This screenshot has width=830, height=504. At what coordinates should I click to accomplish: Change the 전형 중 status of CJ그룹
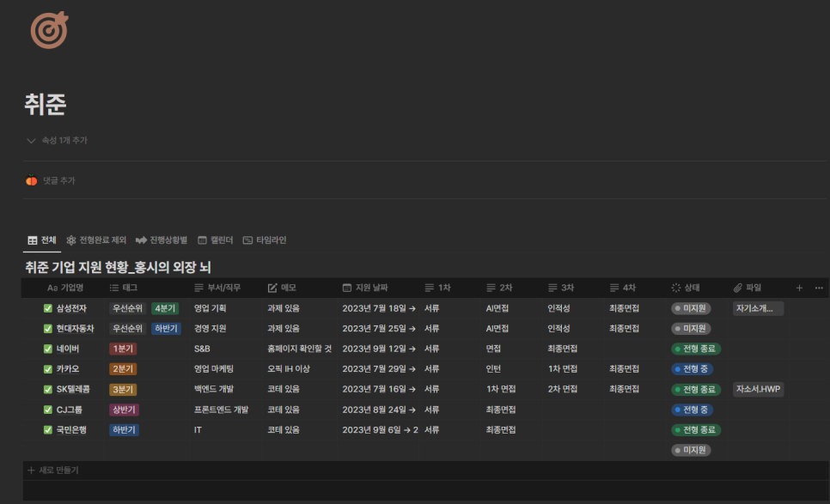pyautogui.click(x=692, y=410)
